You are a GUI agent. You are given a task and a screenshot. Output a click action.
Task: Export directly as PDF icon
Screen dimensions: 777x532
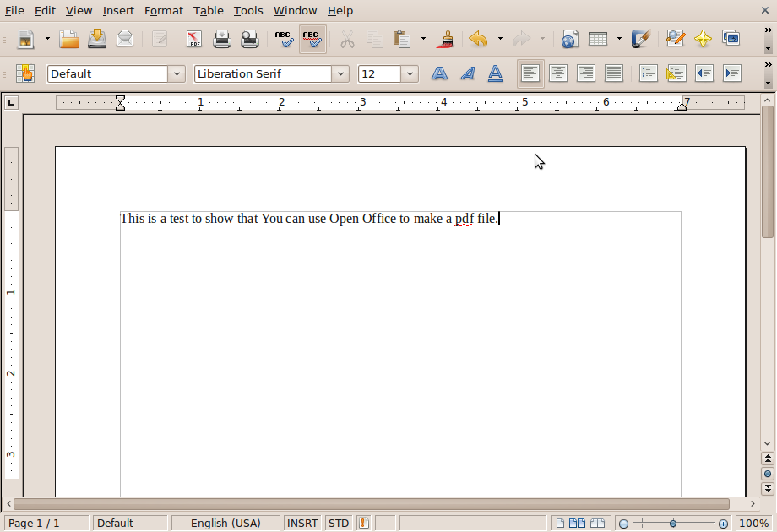194,39
